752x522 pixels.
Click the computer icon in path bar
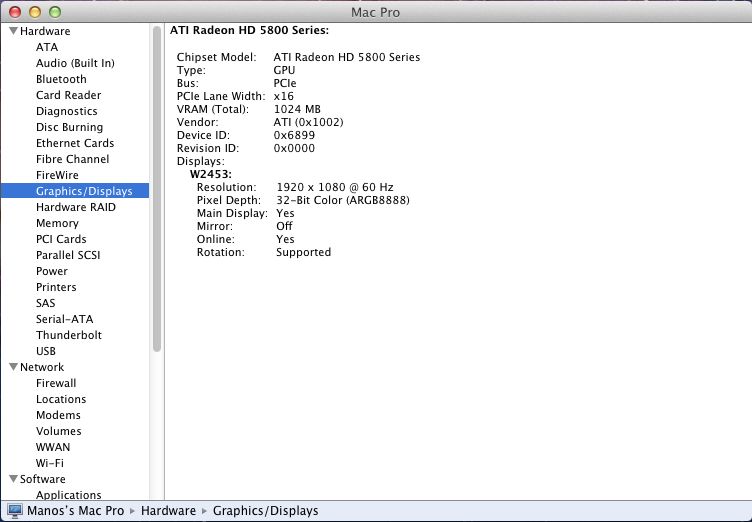point(15,511)
